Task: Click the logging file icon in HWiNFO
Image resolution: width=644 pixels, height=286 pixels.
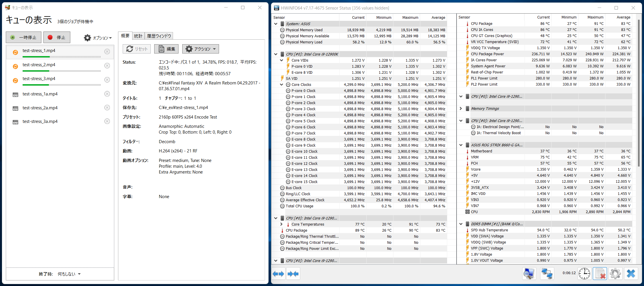Action: point(600,273)
